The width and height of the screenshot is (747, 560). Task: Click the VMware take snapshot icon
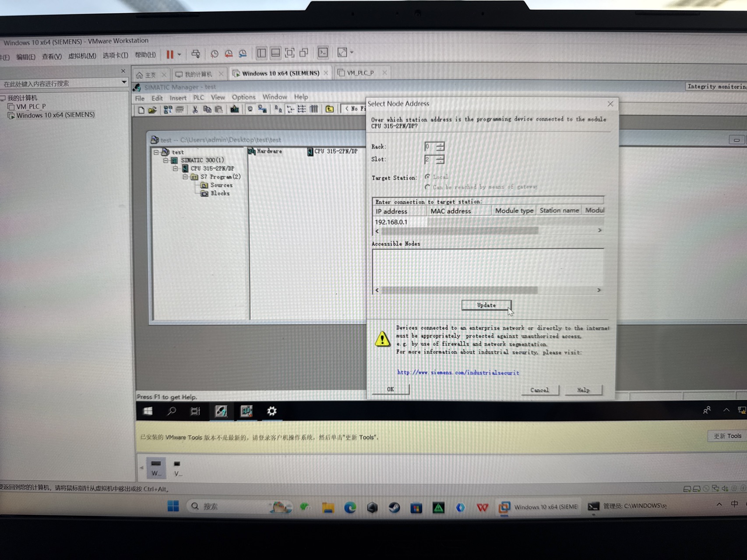pos(215,54)
